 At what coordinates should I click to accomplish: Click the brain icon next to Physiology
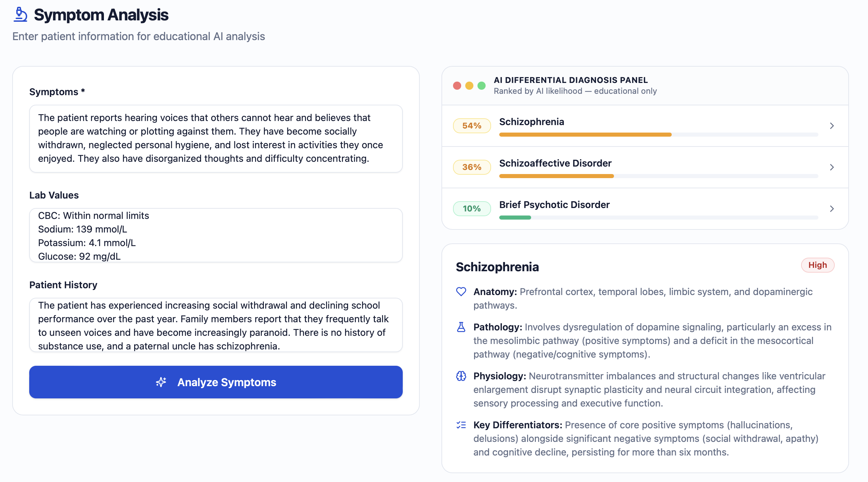coord(461,376)
